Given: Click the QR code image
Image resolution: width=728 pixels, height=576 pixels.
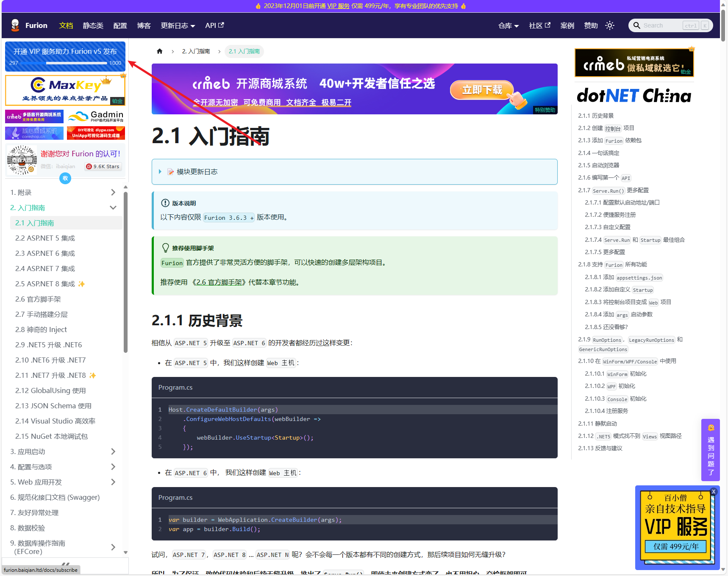Looking at the screenshot, I should [x=22, y=160].
